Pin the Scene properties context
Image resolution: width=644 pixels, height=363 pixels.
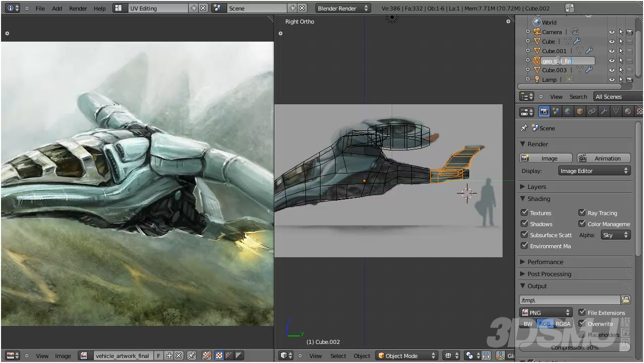pos(524,128)
